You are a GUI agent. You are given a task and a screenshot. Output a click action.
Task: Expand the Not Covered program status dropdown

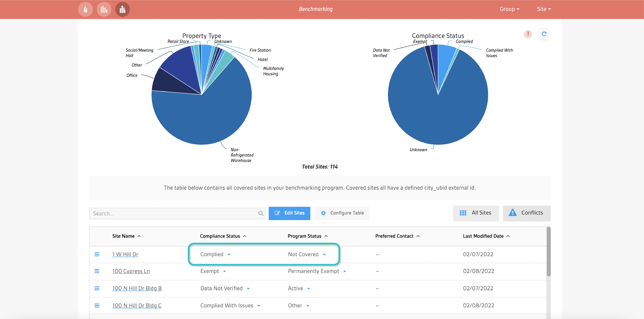coord(324,255)
